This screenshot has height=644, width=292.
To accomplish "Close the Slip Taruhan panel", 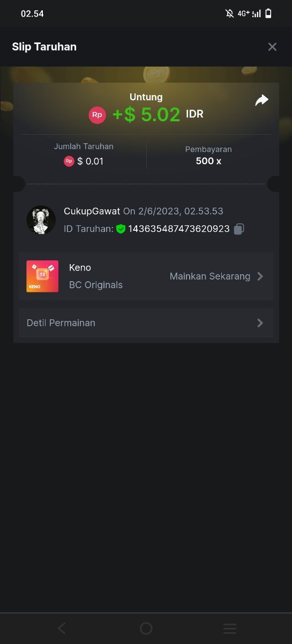I will [272, 47].
